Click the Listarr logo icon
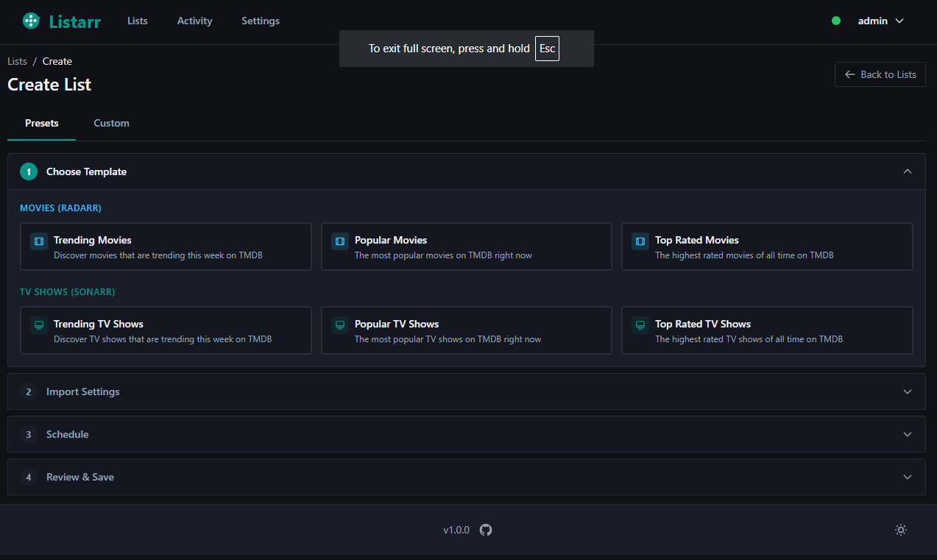 tap(31, 21)
